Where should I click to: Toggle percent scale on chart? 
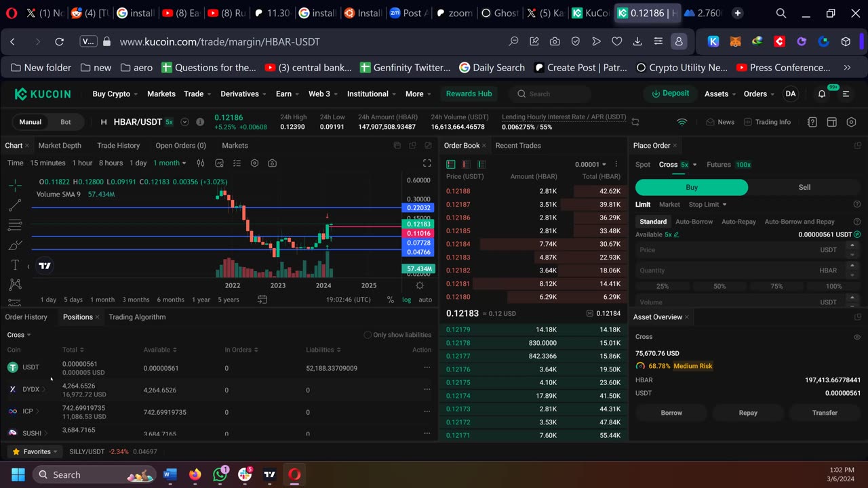coord(391,300)
